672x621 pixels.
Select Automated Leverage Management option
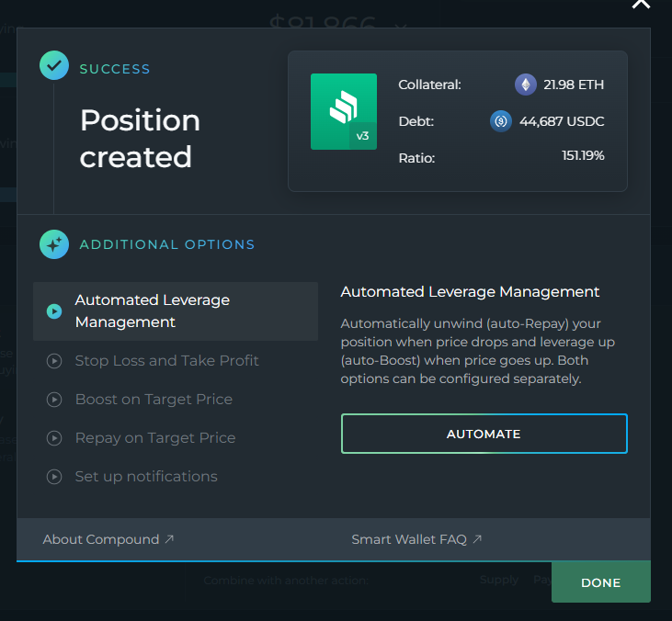[153, 311]
